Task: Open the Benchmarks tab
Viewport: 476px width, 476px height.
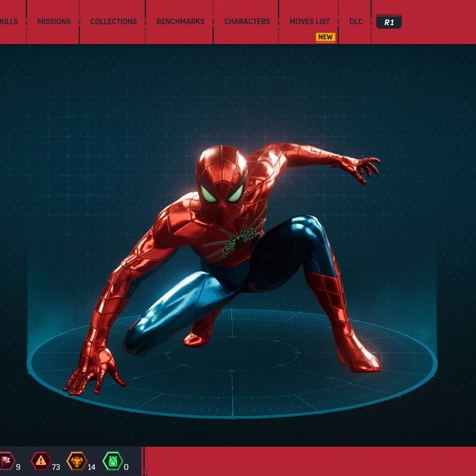Action: coord(180,22)
